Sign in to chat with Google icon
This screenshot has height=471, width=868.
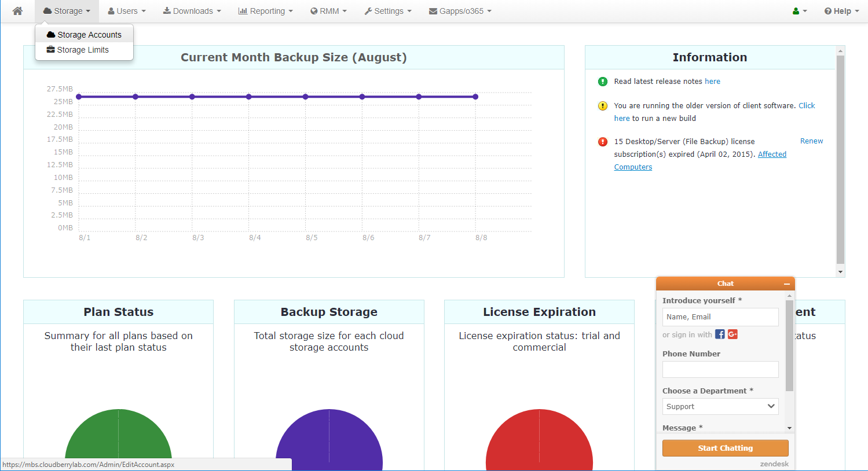(x=733, y=334)
